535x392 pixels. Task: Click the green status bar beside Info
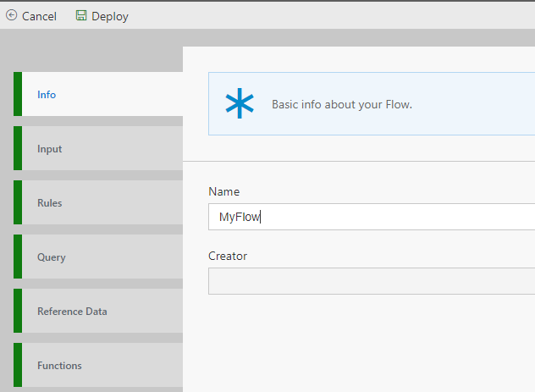18,94
